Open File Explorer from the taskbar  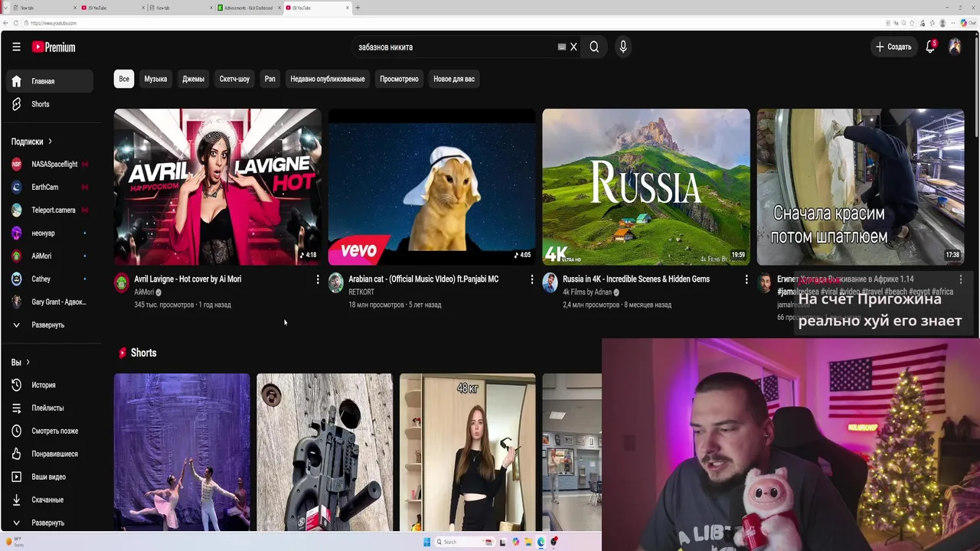[528, 542]
